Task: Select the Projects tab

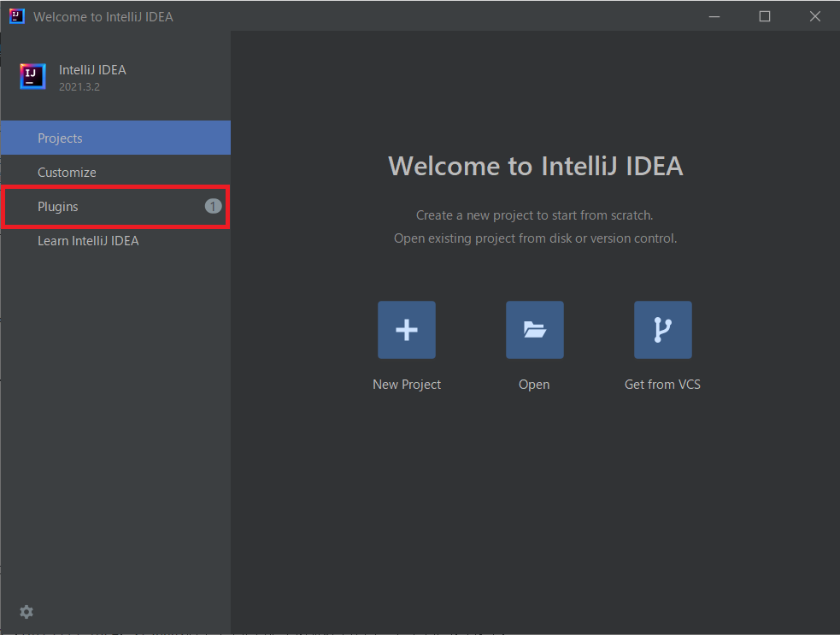Action: (x=115, y=138)
